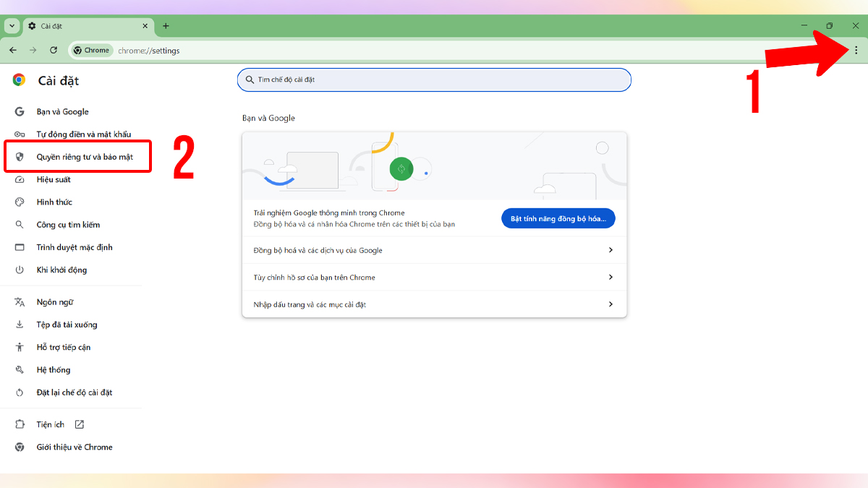Screen dimensions: 868x488
Task: Click the browser forward arrow
Action: pos(33,51)
